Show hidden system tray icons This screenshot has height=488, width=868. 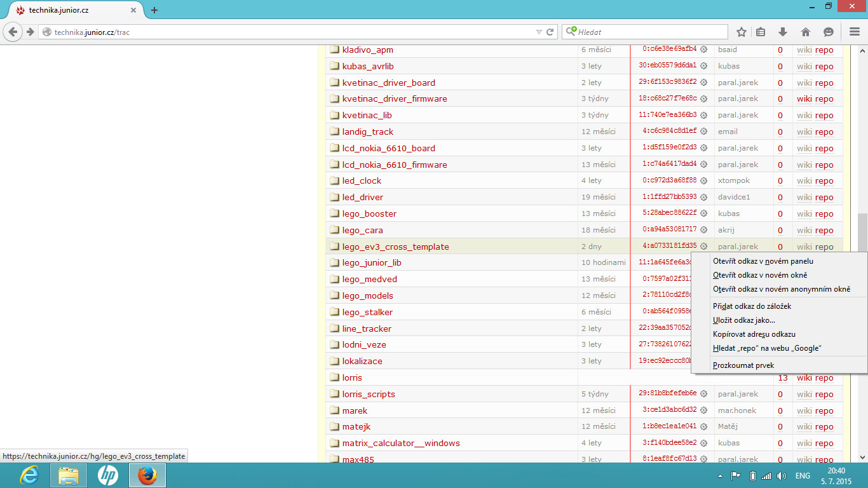(x=720, y=476)
